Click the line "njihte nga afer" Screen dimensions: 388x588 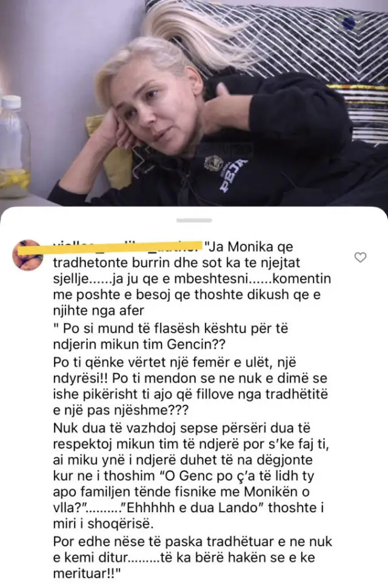(98, 311)
